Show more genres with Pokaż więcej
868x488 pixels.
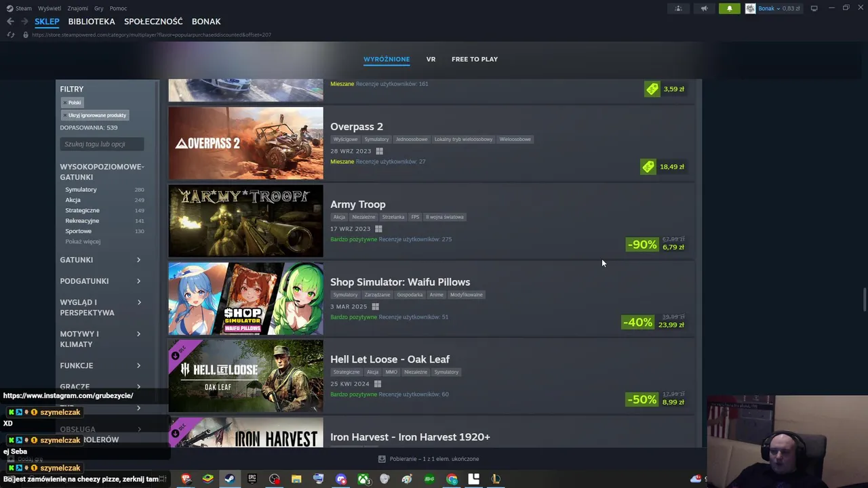coord(83,242)
